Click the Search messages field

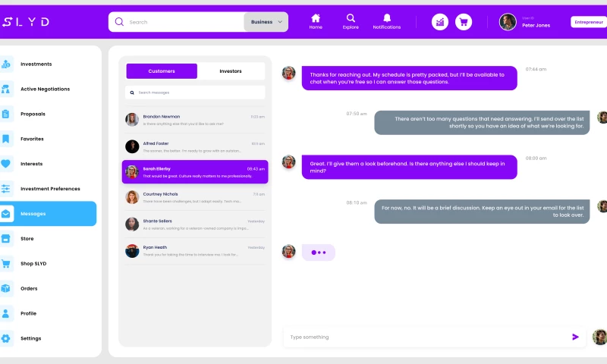click(x=195, y=93)
